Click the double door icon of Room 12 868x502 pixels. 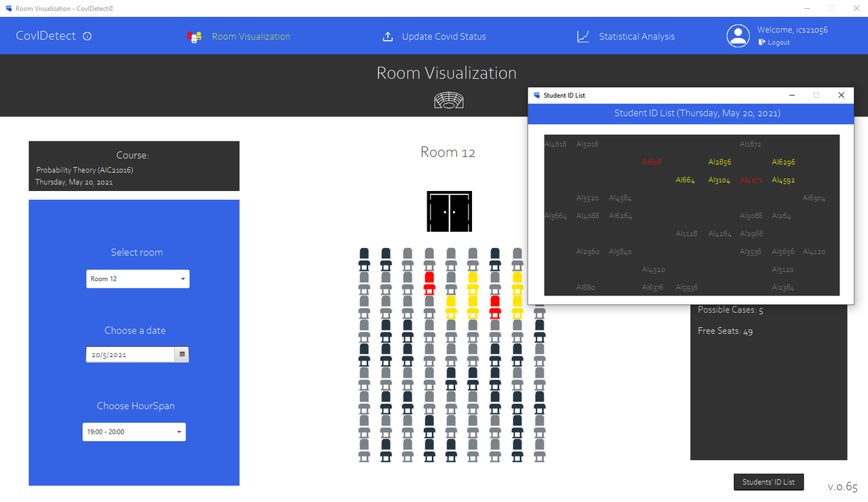coord(449,211)
